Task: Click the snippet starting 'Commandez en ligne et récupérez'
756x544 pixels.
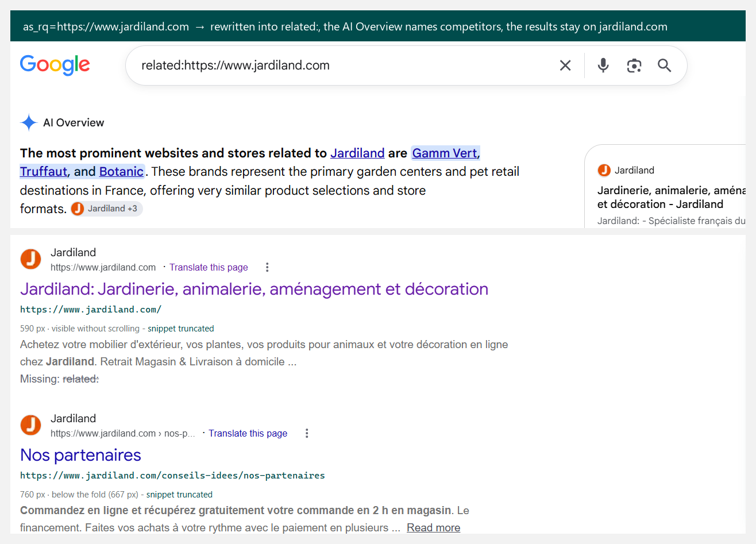Action: click(245, 519)
